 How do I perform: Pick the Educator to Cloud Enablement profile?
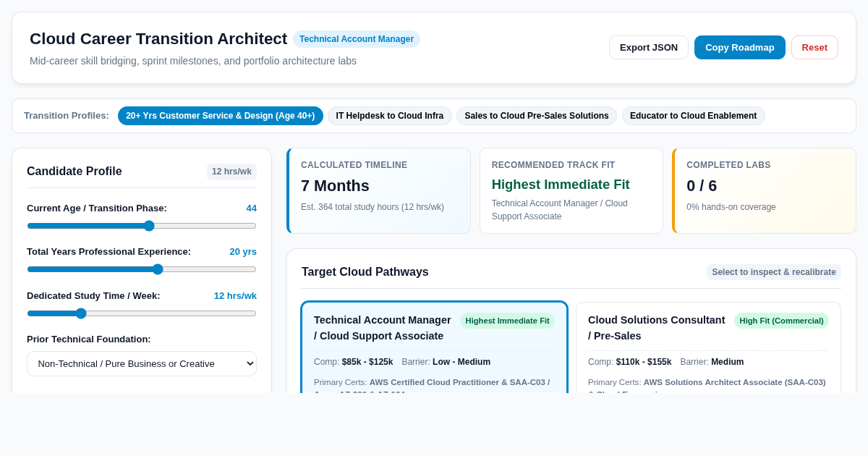[693, 116]
